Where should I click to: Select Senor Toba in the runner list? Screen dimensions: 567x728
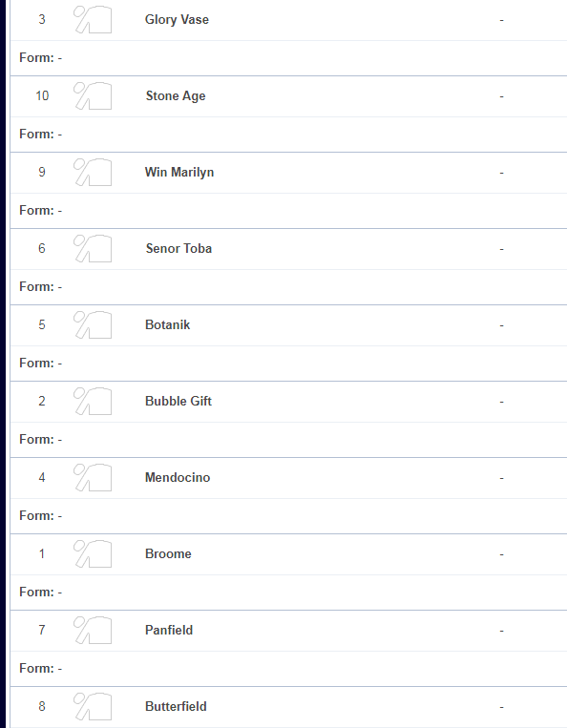pyautogui.click(x=178, y=248)
